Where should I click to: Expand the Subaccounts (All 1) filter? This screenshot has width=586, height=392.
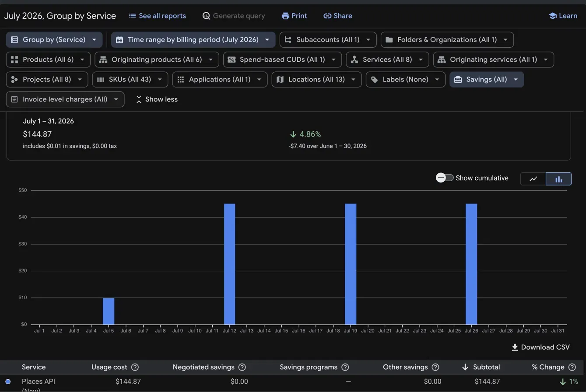[328, 40]
